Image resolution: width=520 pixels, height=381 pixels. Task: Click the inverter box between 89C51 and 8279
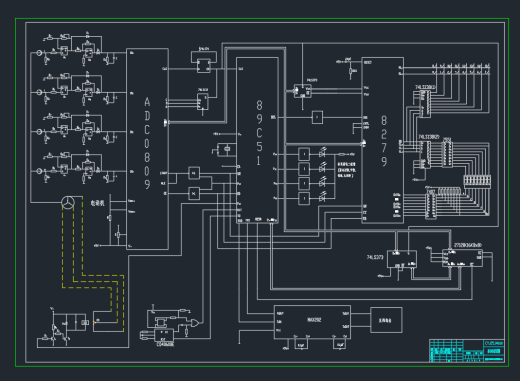(x=317, y=117)
